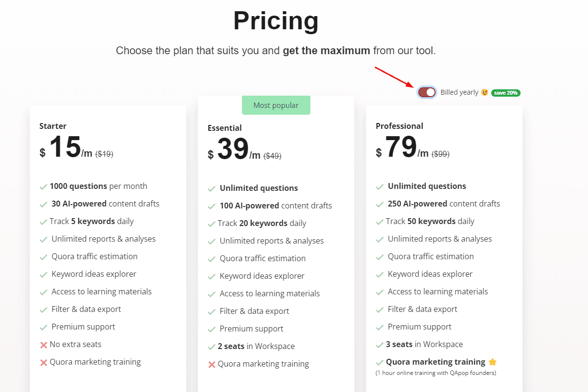The height and width of the screenshot is (392, 588).
Task: Click the star icon next to Quora marketing training
Action: [492, 362]
